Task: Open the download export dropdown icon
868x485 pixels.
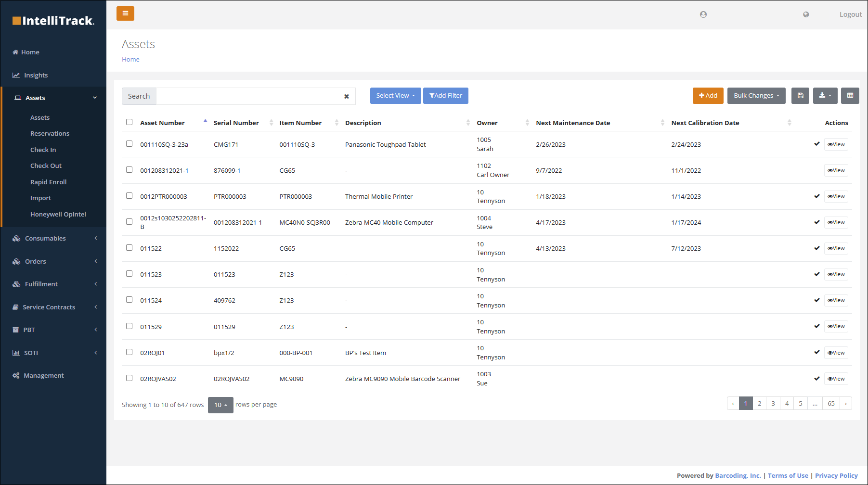Action: pos(825,96)
